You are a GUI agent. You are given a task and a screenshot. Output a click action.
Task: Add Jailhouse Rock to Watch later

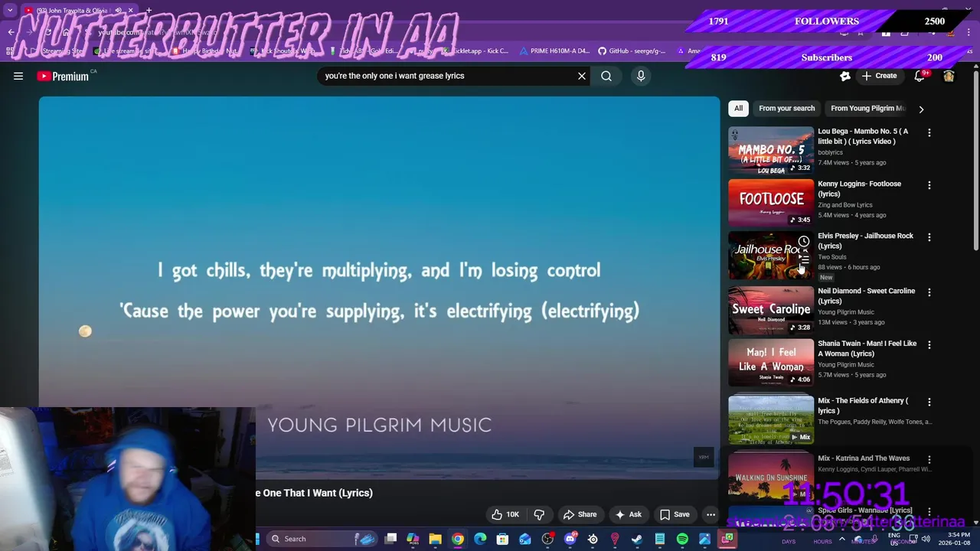coord(804,242)
